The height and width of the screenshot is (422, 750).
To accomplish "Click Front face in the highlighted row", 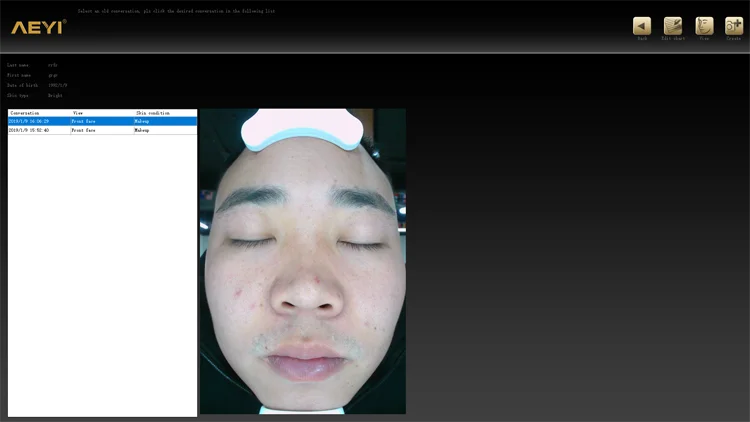I will [x=83, y=121].
